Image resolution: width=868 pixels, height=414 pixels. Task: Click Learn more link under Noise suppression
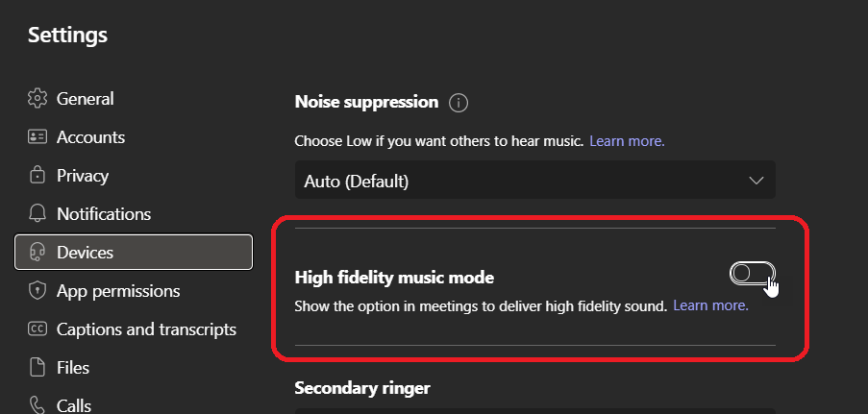coord(627,141)
